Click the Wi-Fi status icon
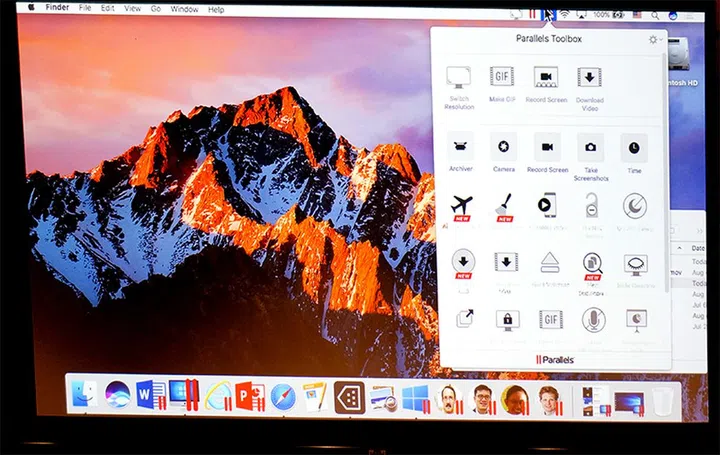Screen dimensions: 720x455 tap(564, 15)
